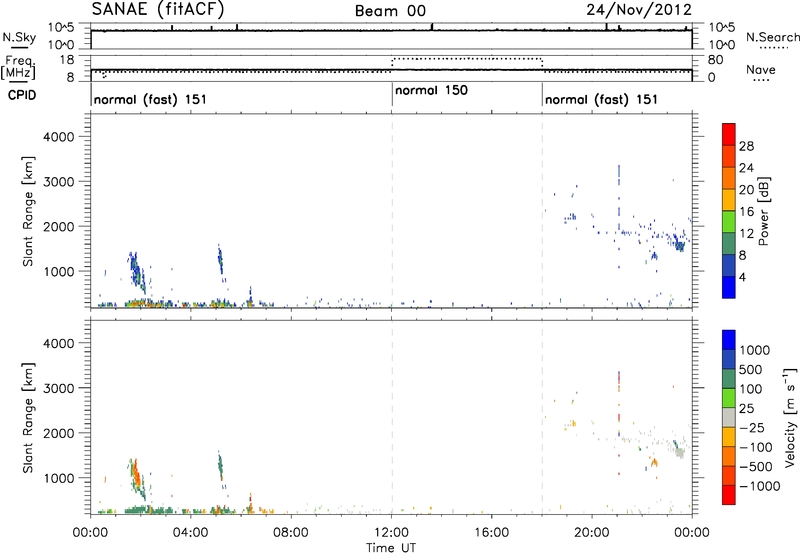Viewport: 800px width, 554px height.
Task: Click the "4000" range tick in Power panel
Action: pyautogui.click(x=59, y=137)
